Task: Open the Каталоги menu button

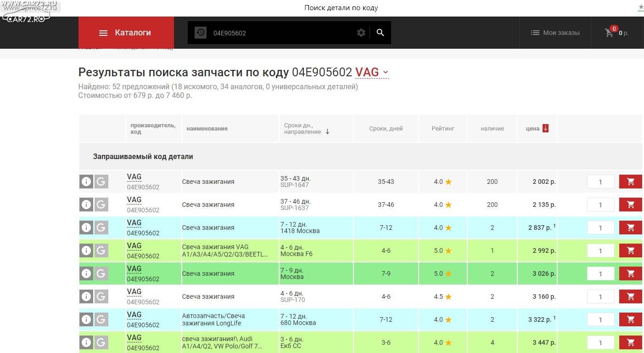Action: click(126, 33)
